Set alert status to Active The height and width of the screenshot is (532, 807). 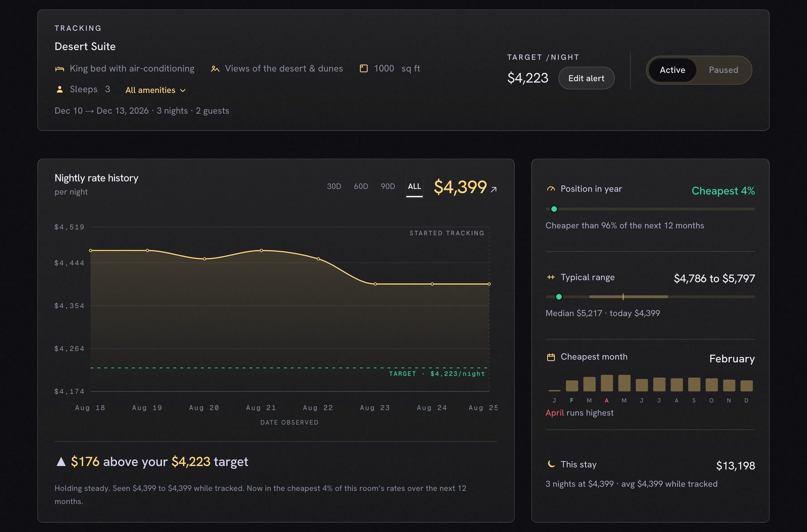pyautogui.click(x=672, y=70)
